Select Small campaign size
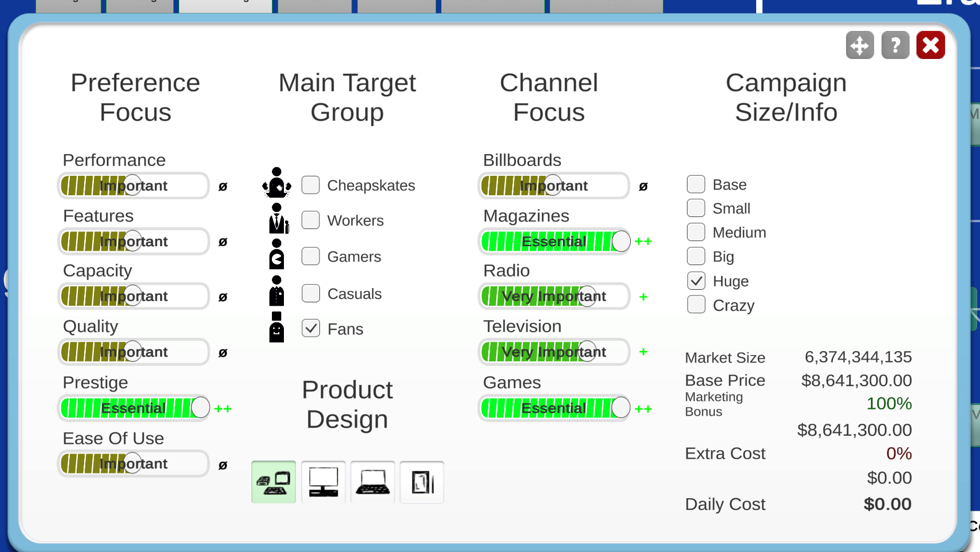980x552 pixels. click(x=696, y=208)
